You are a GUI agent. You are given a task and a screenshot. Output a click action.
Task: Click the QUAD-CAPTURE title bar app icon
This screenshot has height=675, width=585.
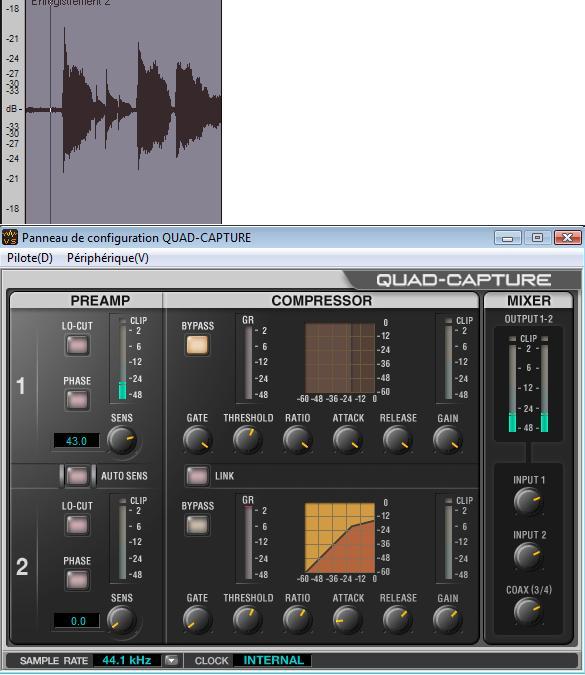[x=9, y=237]
